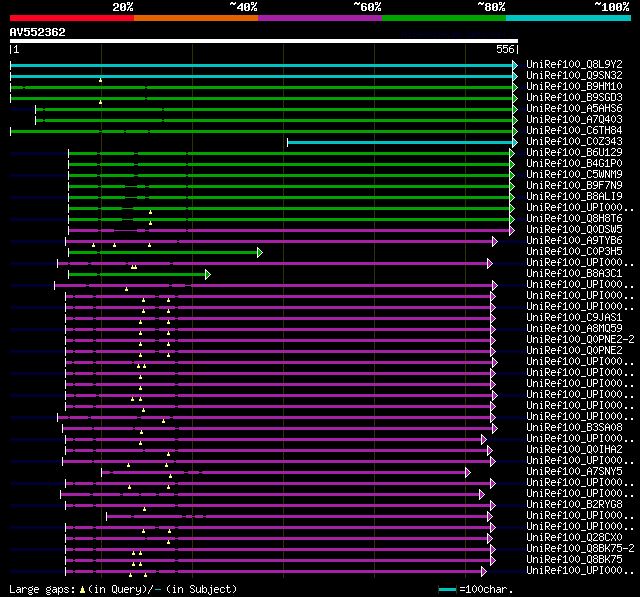Select the UniRef100_C0P3H5 label
Screen dimensions: 640x597
[x=574, y=252]
